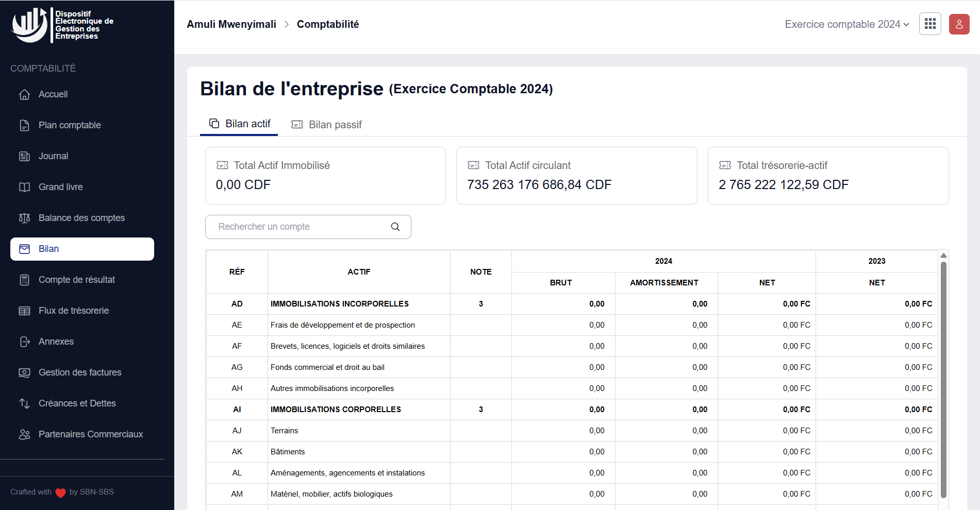Select the Accueil home icon

coord(25,94)
